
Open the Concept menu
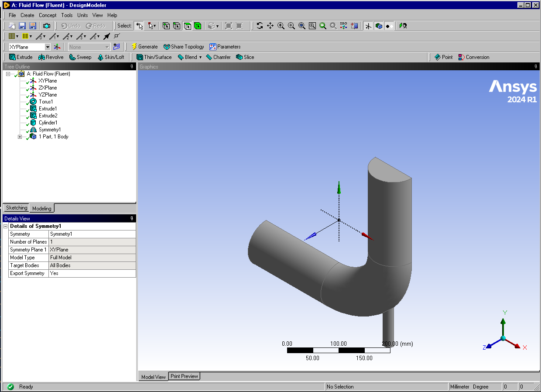point(48,15)
